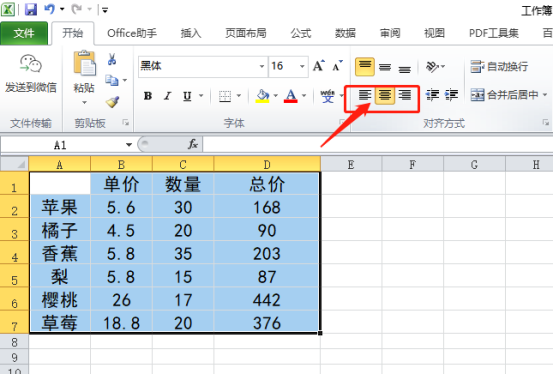Viewport: 554px width, 375px height.
Task: Open alignment group dialog launcher
Action: (x=546, y=123)
